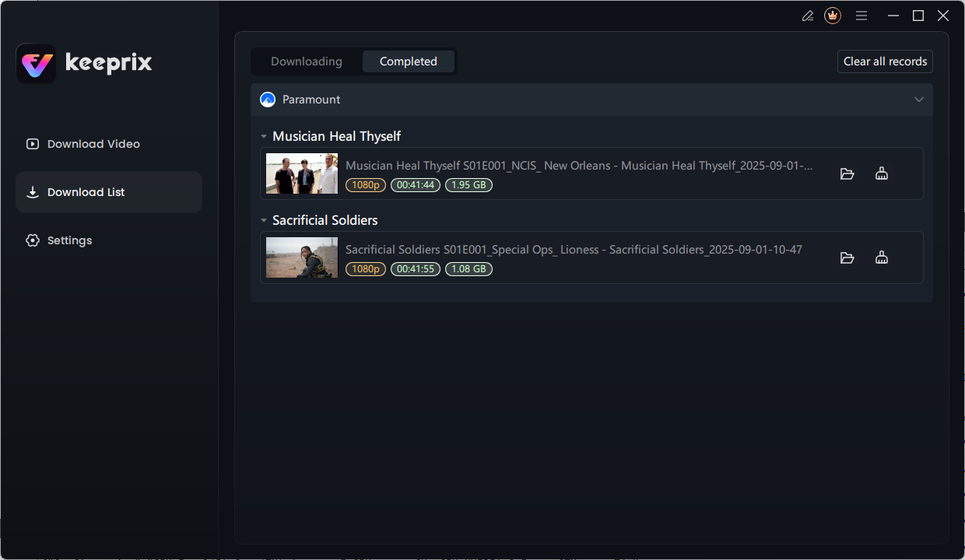Collapse the Musician Heal Thyself group
The width and height of the screenshot is (965, 560).
(x=264, y=137)
